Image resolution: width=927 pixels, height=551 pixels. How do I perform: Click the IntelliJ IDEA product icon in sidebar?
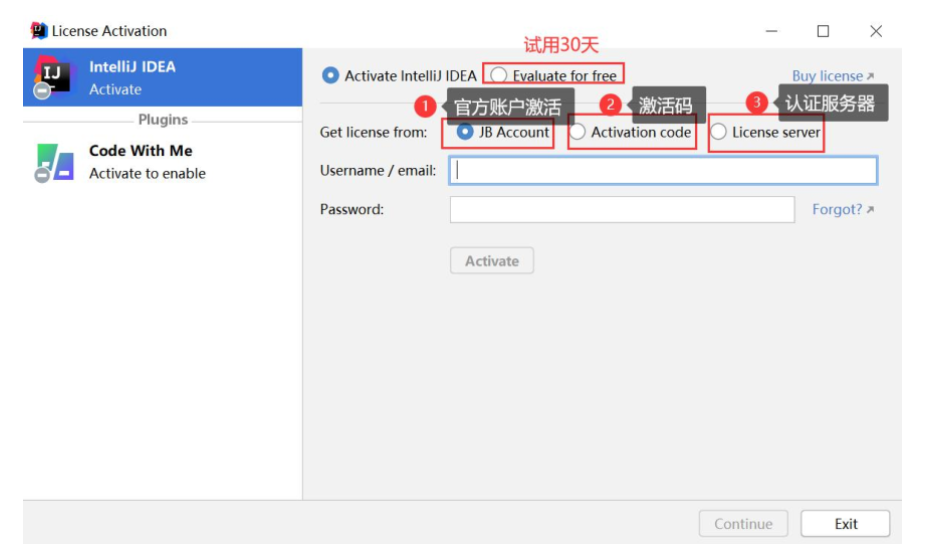54,76
